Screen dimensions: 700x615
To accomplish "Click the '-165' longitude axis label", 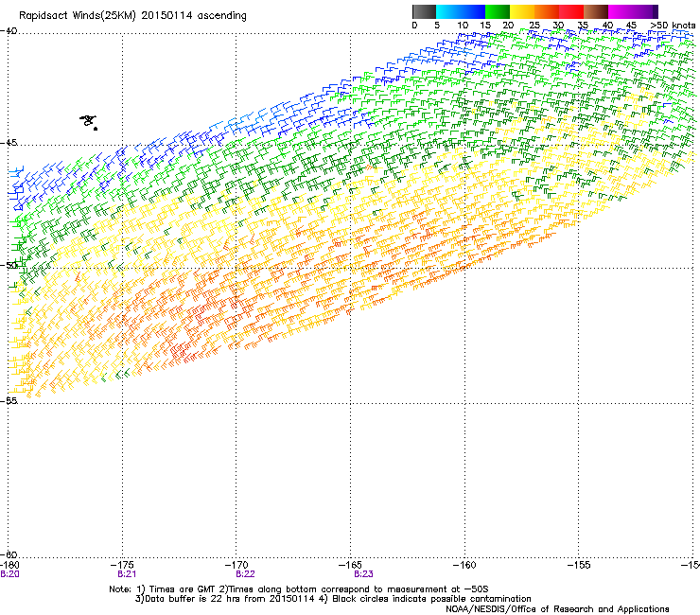I will coord(350,565).
